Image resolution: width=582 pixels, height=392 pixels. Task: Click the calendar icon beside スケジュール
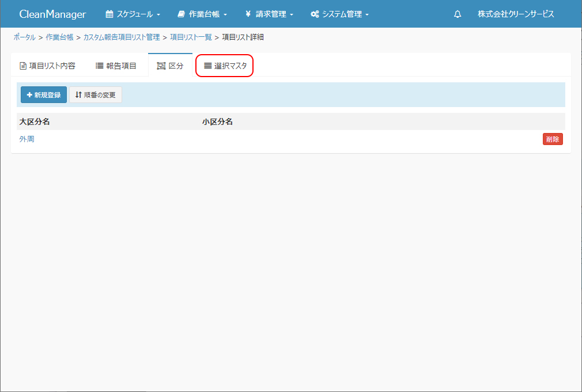pos(109,14)
